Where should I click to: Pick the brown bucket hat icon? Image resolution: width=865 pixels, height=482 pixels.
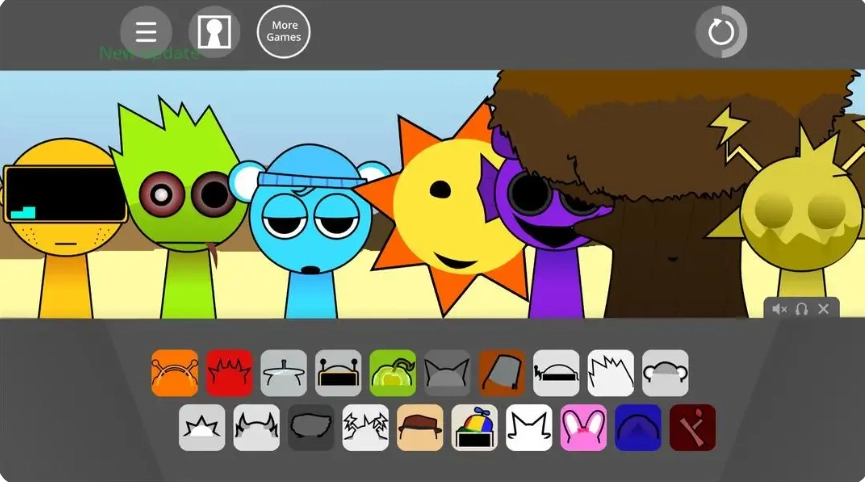501,373
